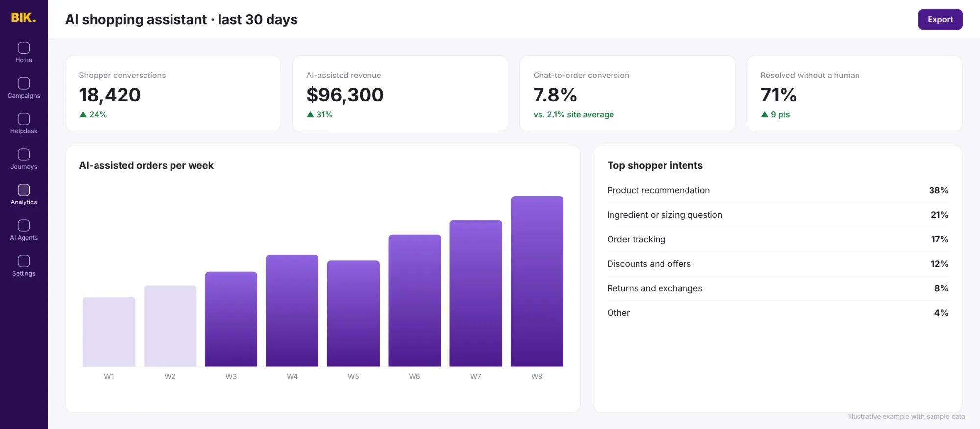Open the Journeys sidebar icon

tap(24, 154)
